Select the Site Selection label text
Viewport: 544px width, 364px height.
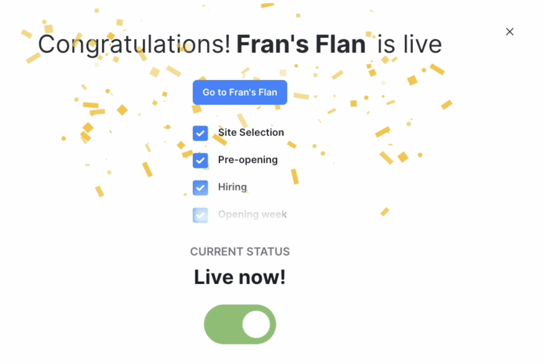coord(251,132)
